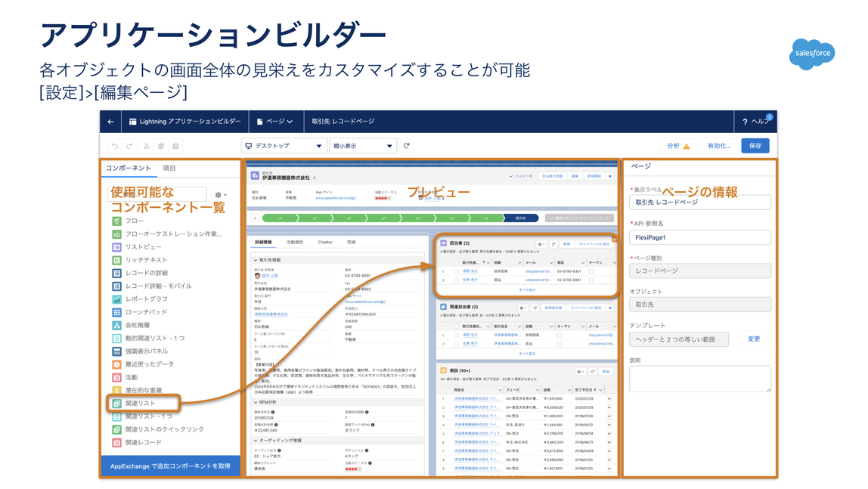Viewport: 868px width, 489px height.
Task: Click the cut (scissors) icon
Action: point(146,146)
